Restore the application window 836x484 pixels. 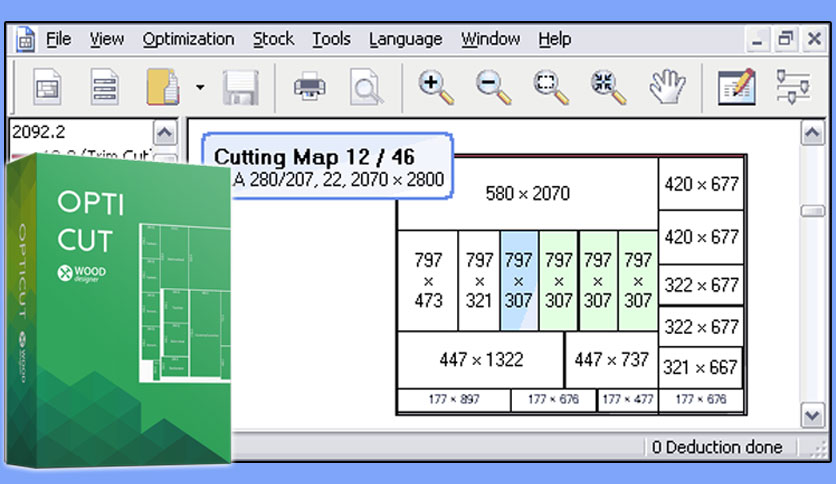[x=785, y=39]
